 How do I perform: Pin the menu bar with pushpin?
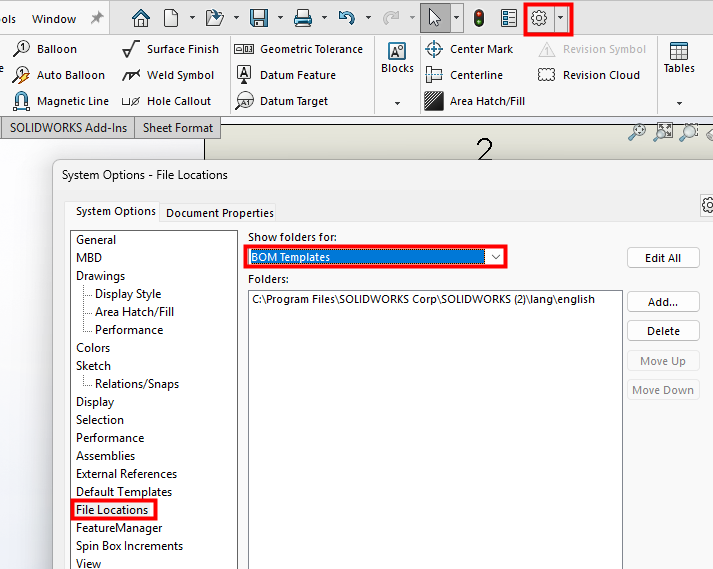(x=97, y=18)
